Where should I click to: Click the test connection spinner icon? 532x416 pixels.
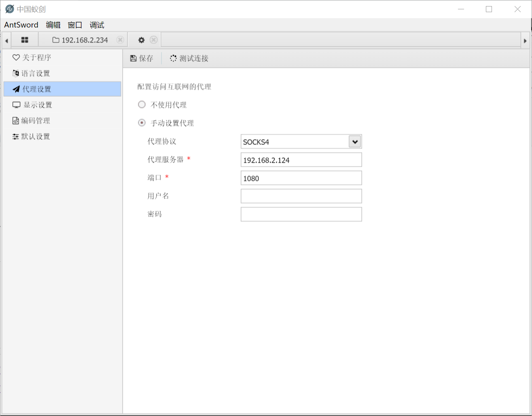[173, 58]
